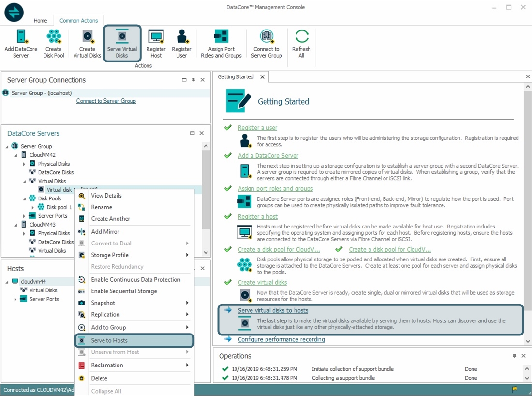The width and height of the screenshot is (532, 396).
Task: Select Serve to Hosts in context menu
Action: click(x=109, y=340)
